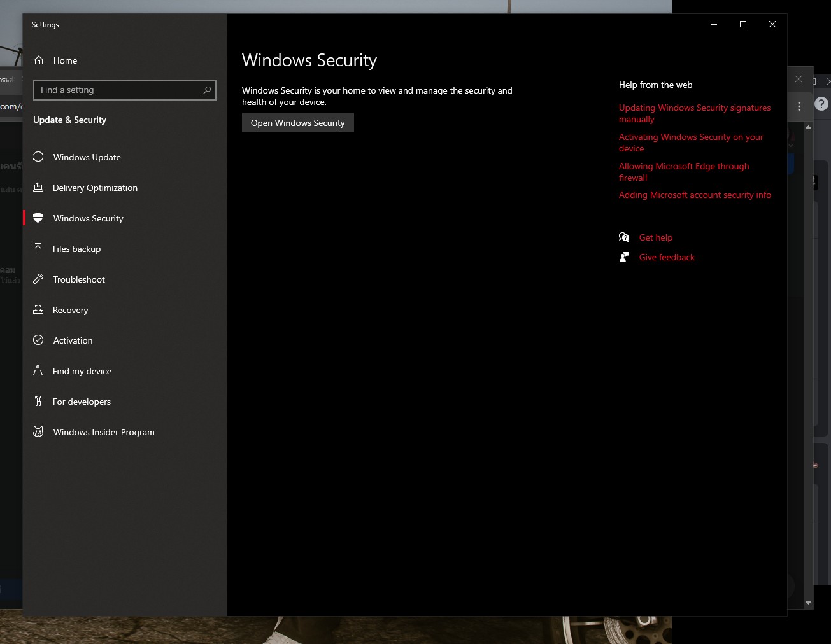The image size is (831, 644).
Task: Select Files backup in the sidebar
Action: click(77, 249)
